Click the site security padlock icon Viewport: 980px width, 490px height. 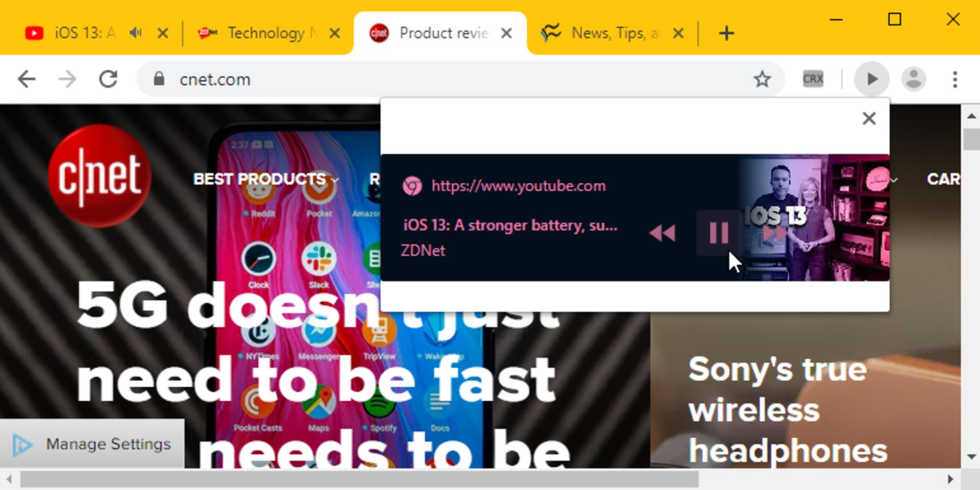tap(158, 79)
